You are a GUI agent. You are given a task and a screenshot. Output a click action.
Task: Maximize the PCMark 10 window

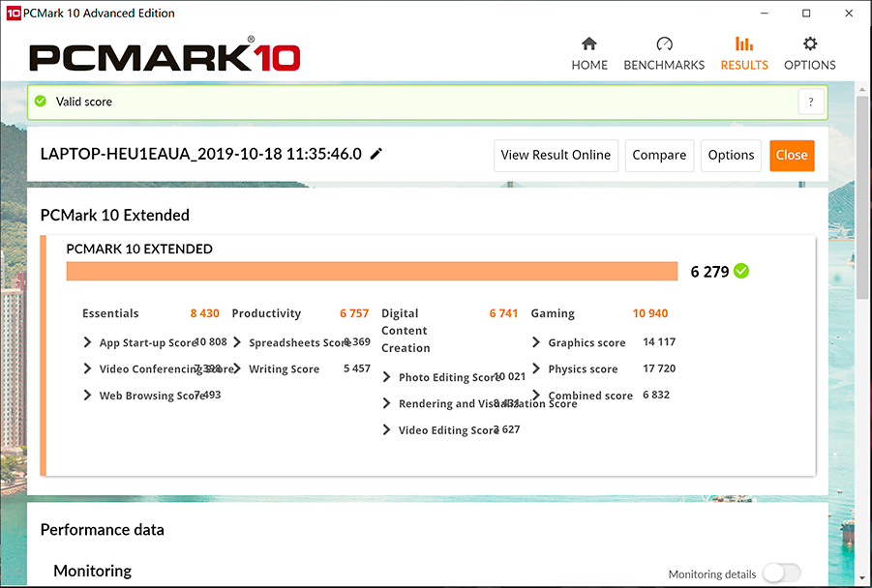click(806, 13)
